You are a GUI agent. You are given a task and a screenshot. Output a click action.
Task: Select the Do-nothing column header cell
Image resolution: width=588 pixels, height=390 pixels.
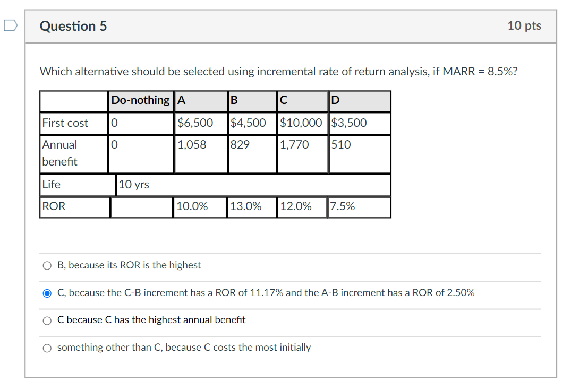coord(140,101)
